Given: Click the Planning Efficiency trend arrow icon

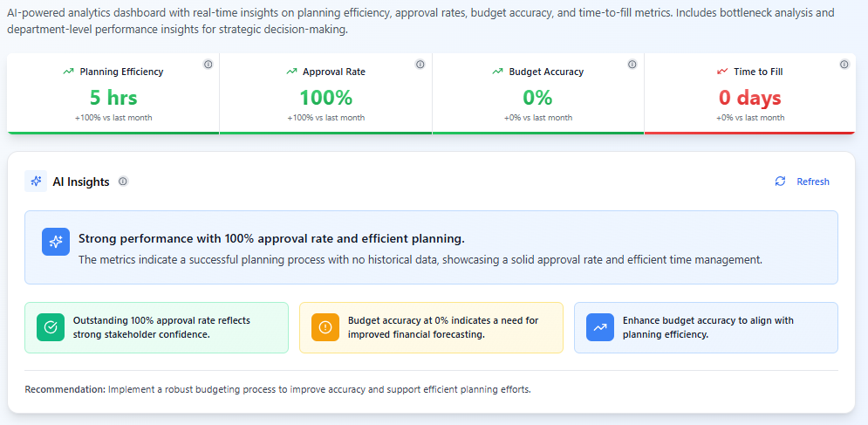Looking at the screenshot, I should tap(68, 72).
